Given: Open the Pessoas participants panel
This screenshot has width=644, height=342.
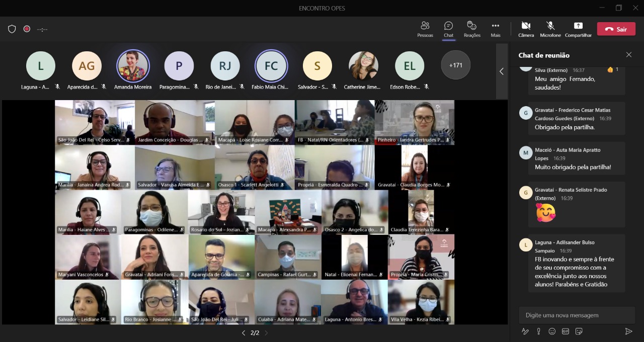Looking at the screenshot, I should click(425, 29).
